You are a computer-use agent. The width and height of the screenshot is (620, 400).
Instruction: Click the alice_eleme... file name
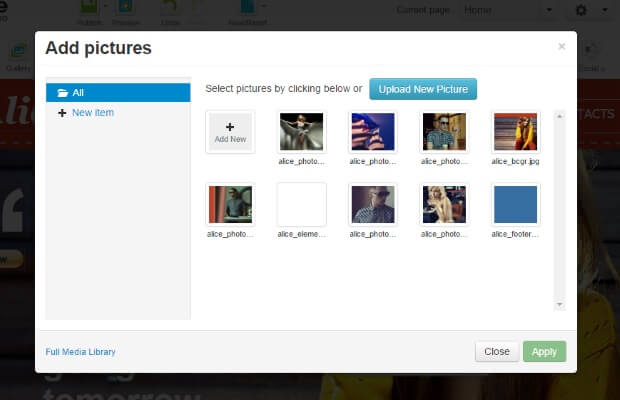[x=301, y=234]
